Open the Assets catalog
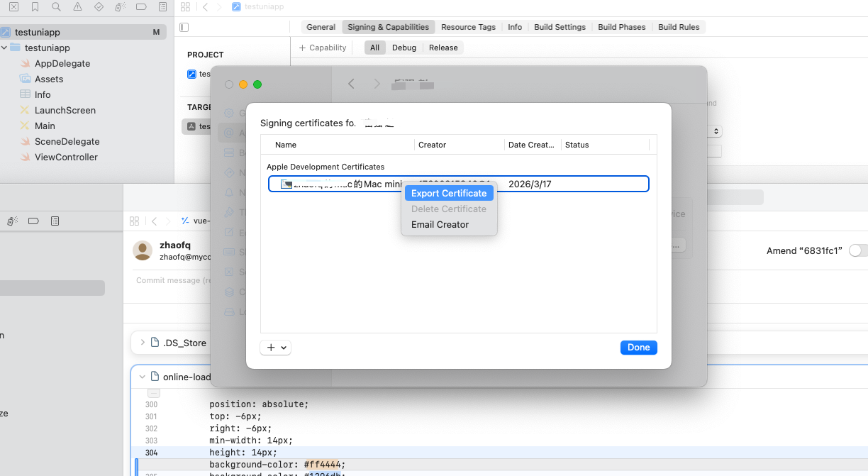Screen dimensions: 868x476 pos(49,79)
